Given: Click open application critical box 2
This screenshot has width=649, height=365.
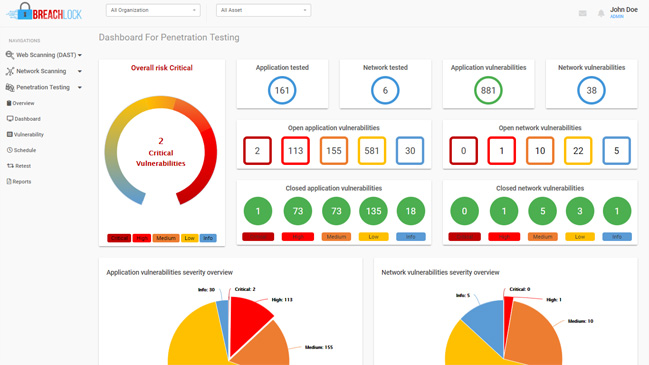Looking at the screenshot, I should 257,151.
